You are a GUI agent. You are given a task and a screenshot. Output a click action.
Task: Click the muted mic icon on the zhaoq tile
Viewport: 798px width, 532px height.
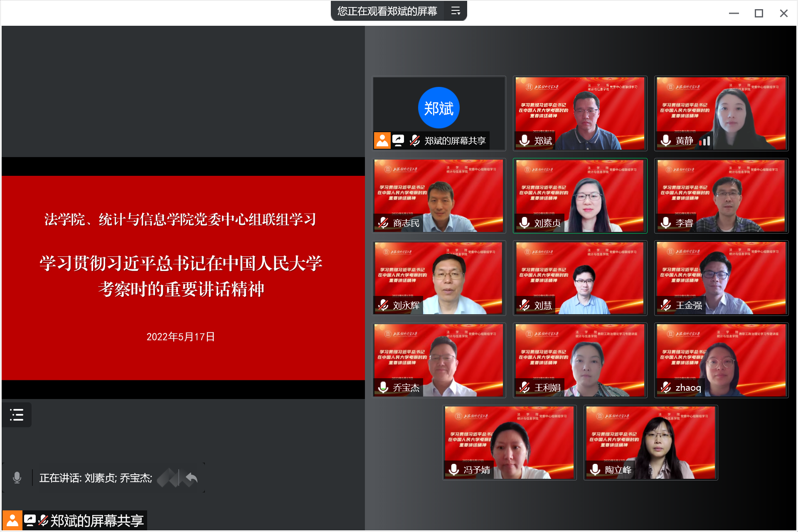pyautogui.click(x=666, y=388)
